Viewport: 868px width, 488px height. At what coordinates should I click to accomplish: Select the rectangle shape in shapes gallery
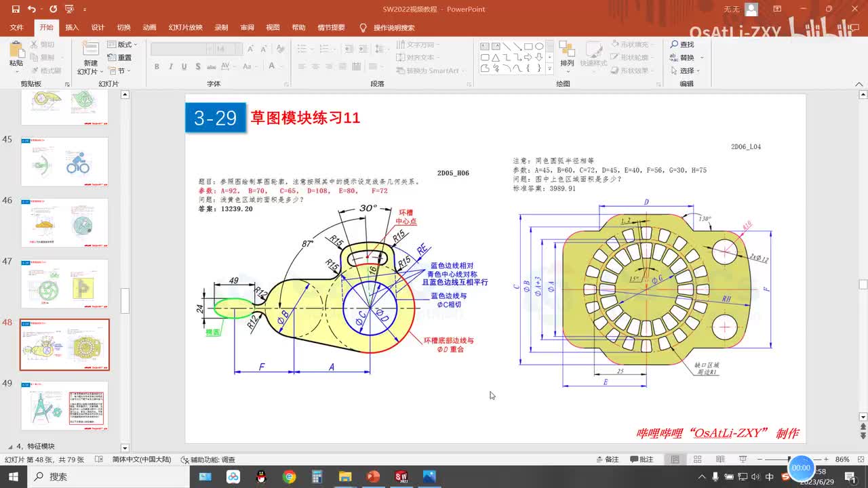click(x=528, y=47)
